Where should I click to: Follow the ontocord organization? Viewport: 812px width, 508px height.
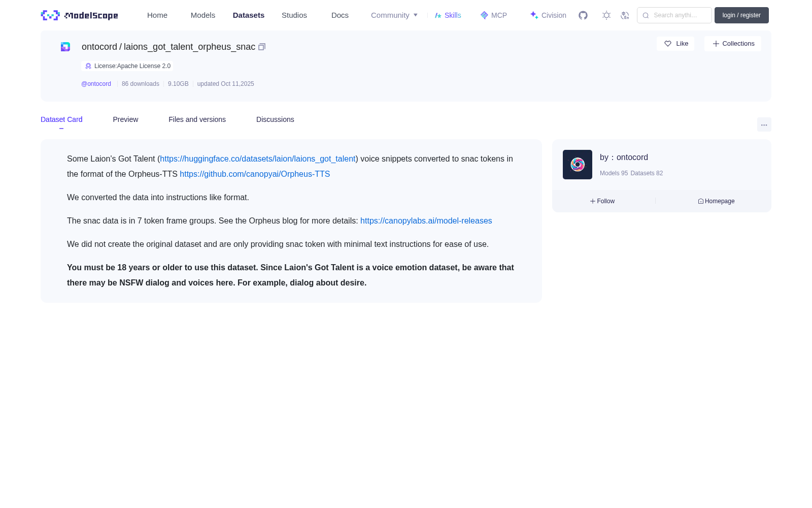click(602, 201)
